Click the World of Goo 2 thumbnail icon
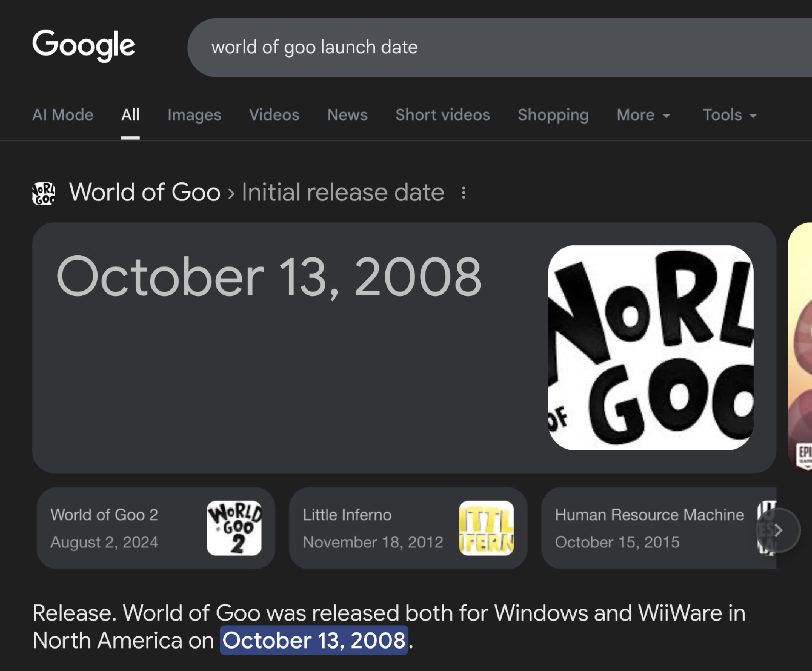Viewport: 812px width, 671px height. 234,528
